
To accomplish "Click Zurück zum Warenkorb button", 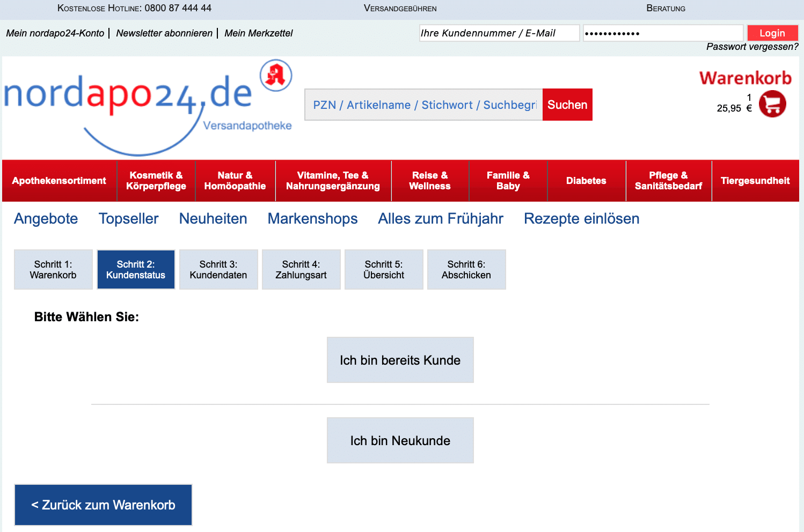I will pos(103,505).
